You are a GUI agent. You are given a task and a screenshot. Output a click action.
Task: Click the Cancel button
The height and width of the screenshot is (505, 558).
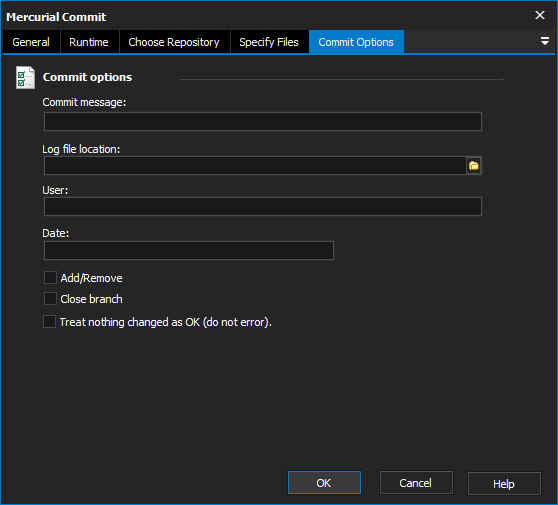pyautogui.click(x=416, y=483)
